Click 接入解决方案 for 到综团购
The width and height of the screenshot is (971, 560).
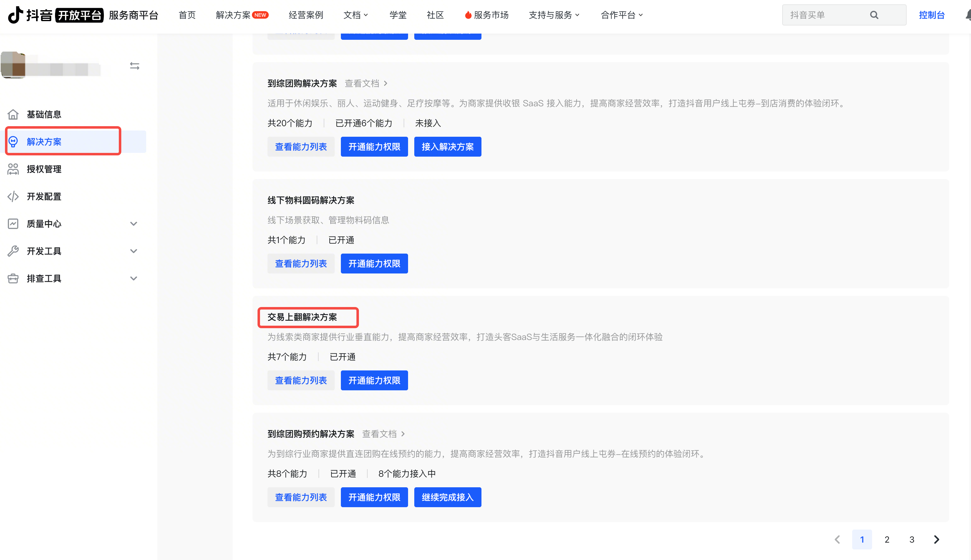click(x=447, y=147)
